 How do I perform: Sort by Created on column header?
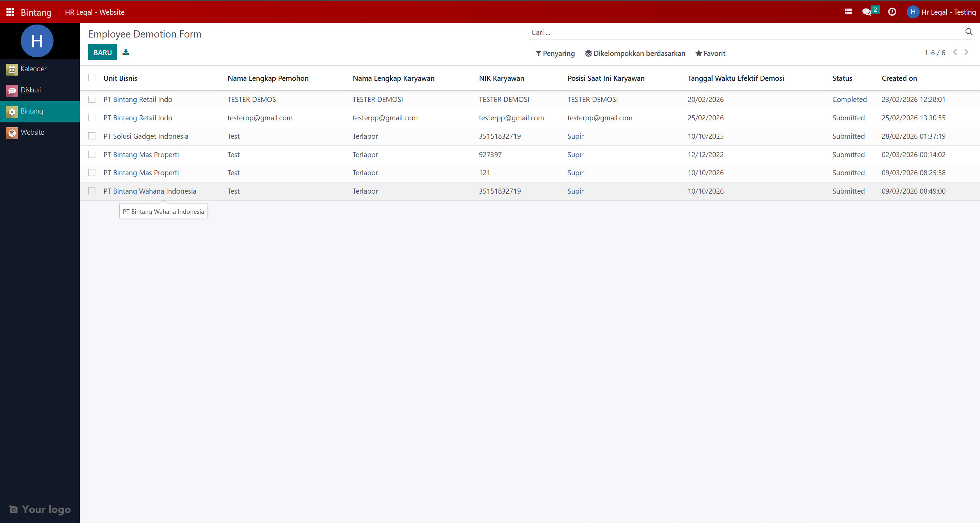click(x=899, y=78)
